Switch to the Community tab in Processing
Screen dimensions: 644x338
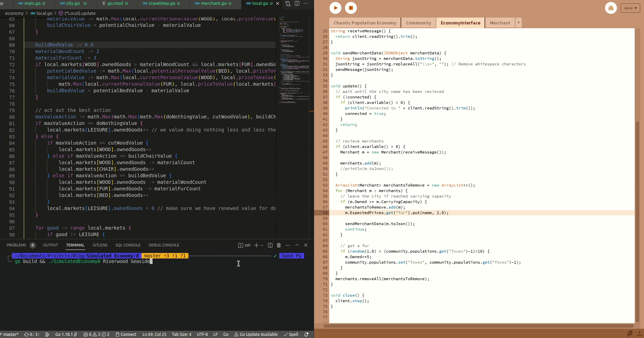tap(418, 23)
